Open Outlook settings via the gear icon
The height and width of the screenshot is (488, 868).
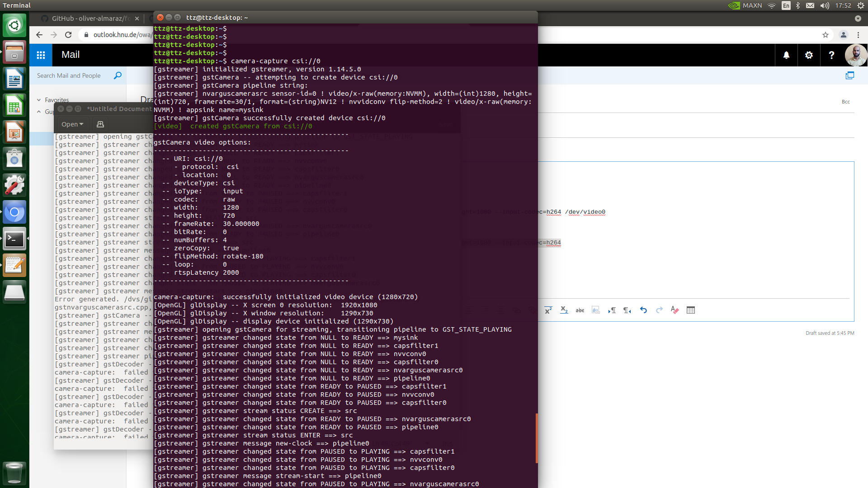click(809, 55)
